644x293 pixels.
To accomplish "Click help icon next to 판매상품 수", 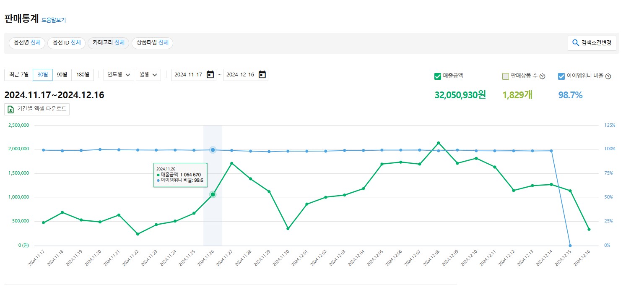I will coord(542,76).
